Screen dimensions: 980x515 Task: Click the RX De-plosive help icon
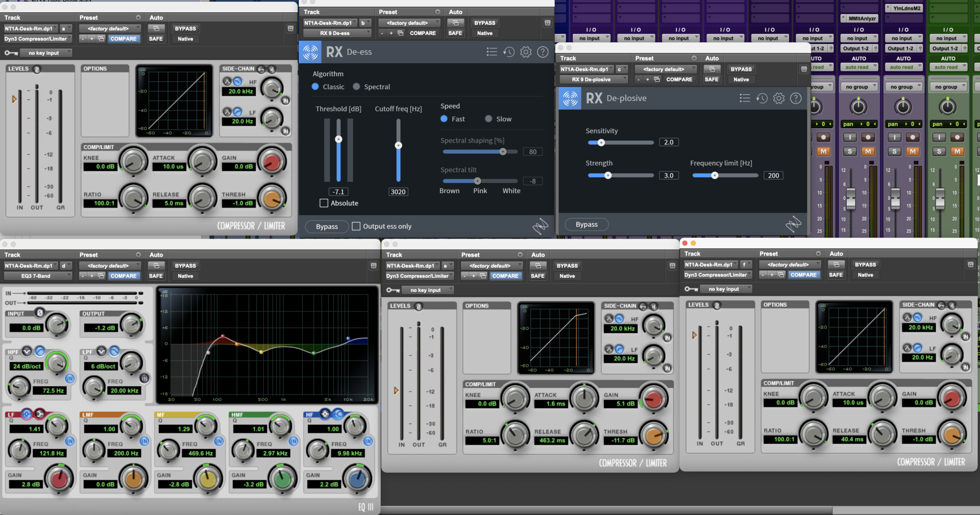796,98
